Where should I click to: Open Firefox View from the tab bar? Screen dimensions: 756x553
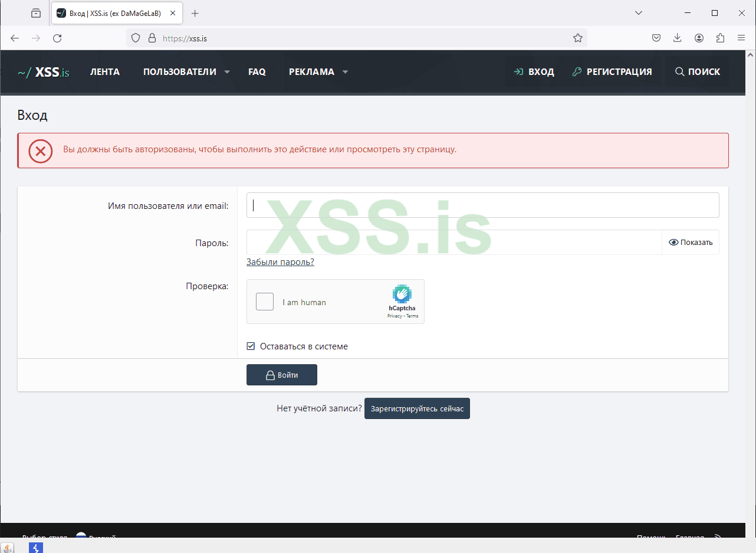tap(36, 13)
